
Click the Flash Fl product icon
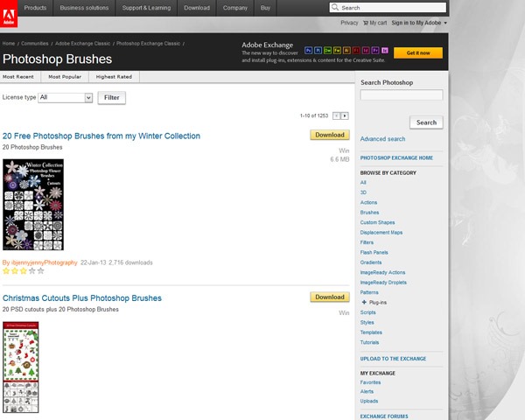pyautogui.click(x=356, y=51)
